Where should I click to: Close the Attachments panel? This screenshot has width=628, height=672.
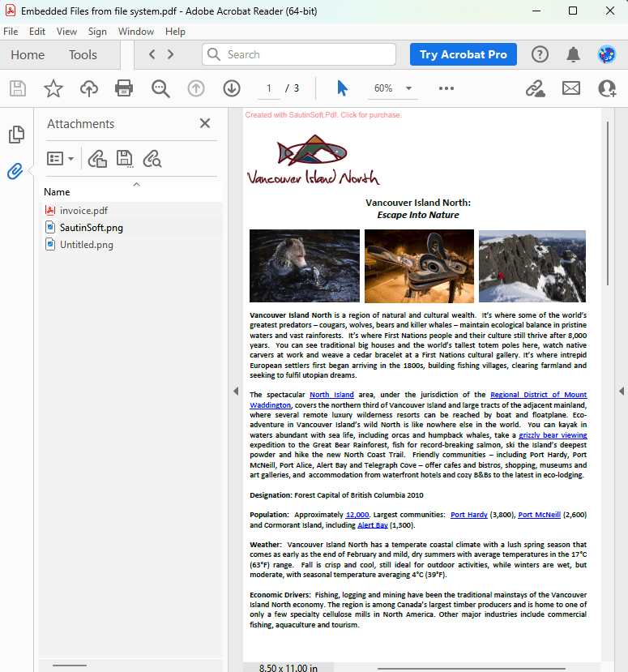click(x=205, y=123)
